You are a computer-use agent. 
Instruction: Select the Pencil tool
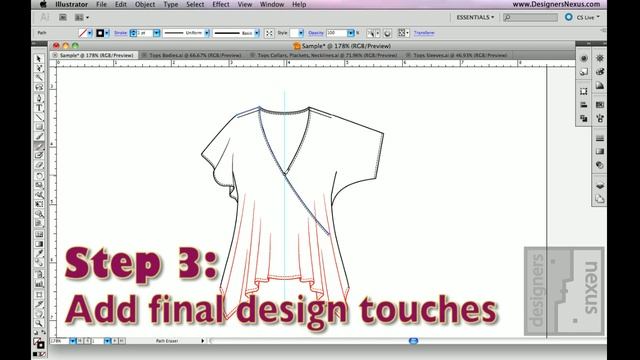click(39, 146)
